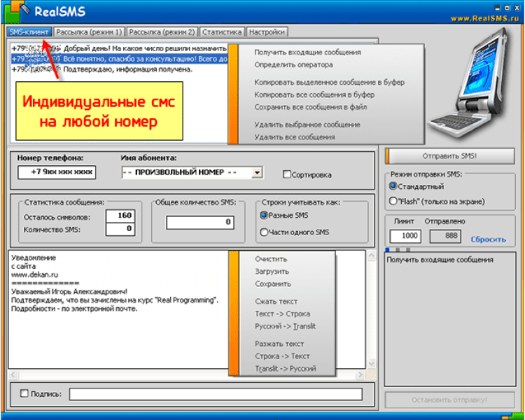The height and width of the screenshot is (420, 525).
Task: Open the Статистика tab
Action: (222, 32)
